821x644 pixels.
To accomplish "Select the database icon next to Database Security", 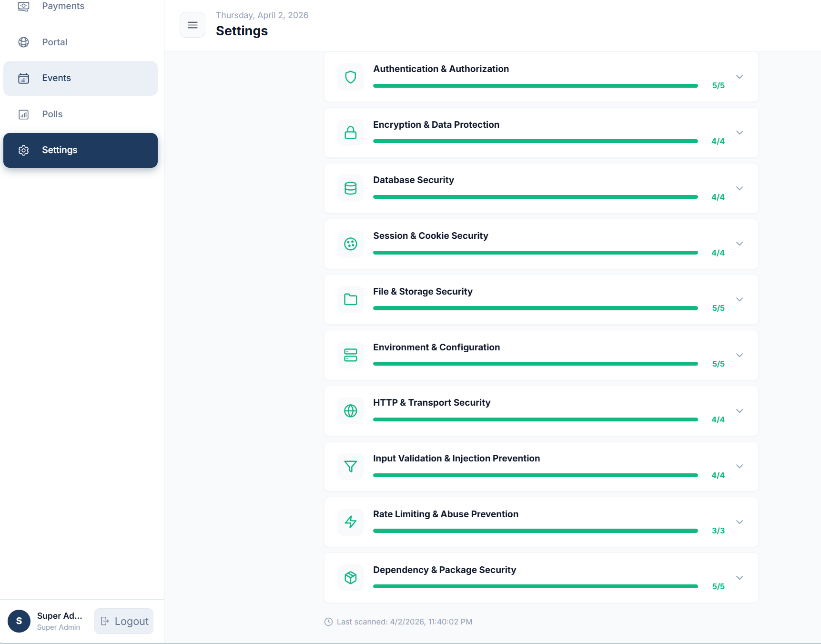I will [x=350, y=188].
